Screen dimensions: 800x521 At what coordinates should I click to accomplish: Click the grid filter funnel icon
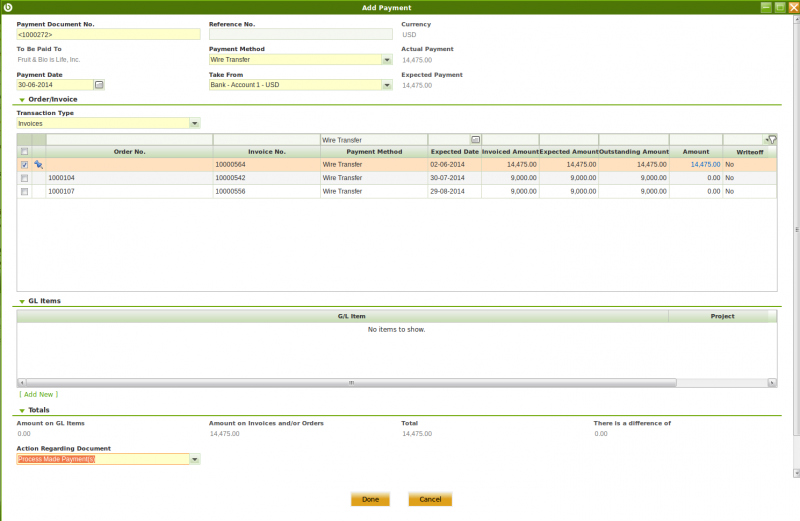(x=771, y=139)
